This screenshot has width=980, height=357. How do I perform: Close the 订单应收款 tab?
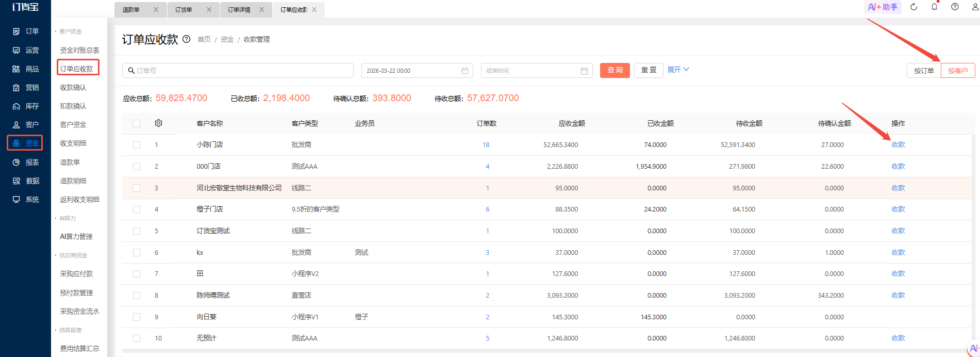tap(314, 10)
